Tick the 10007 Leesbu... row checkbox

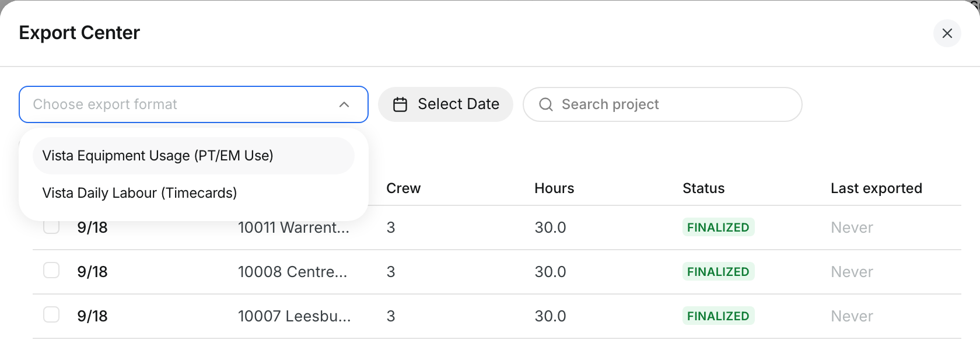(x=51, y=314)
